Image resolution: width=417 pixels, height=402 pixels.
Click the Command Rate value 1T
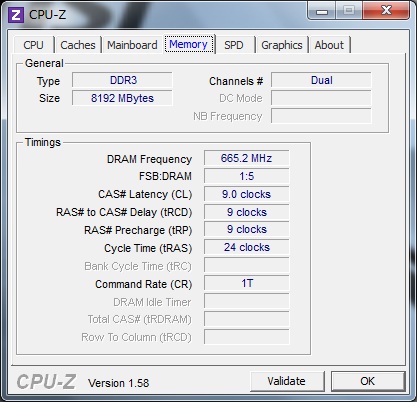247,283
